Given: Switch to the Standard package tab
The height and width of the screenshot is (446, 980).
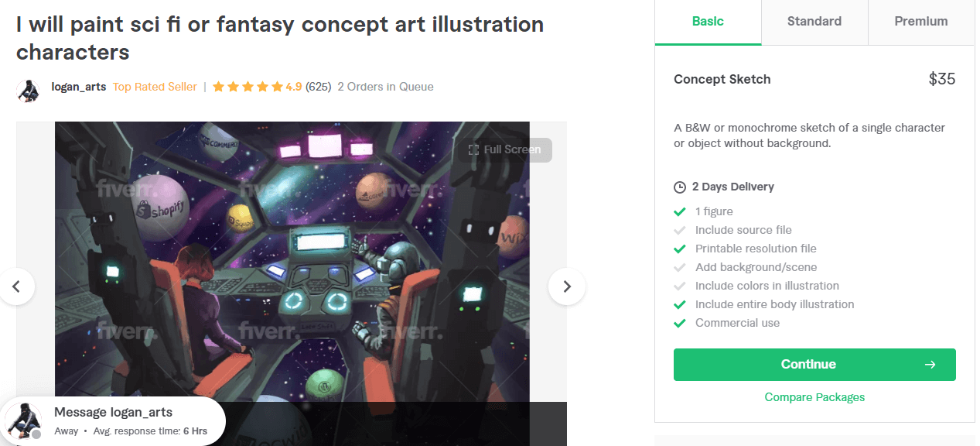Looking at the screenshot, I should 814,22.
